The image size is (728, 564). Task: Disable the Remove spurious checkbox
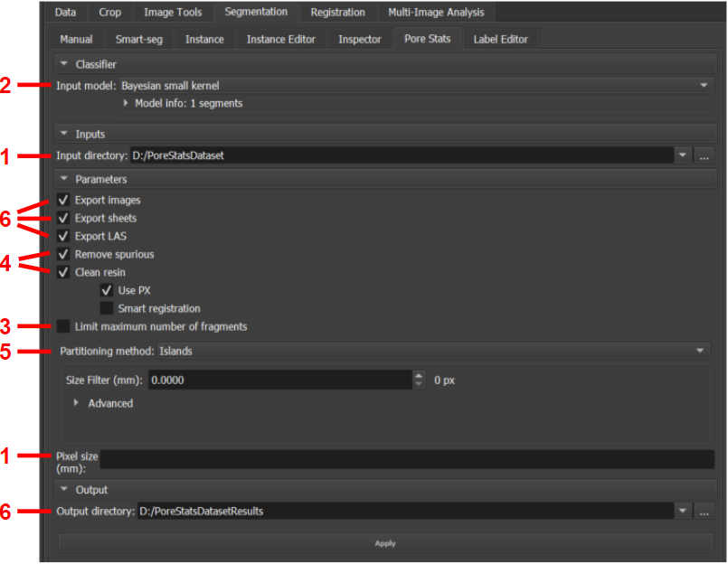pyautogui.click(x=63, y=254)
